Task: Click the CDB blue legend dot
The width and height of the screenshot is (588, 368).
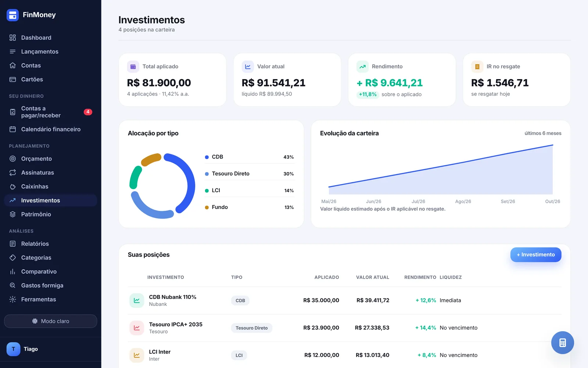Action: [207, 157]
